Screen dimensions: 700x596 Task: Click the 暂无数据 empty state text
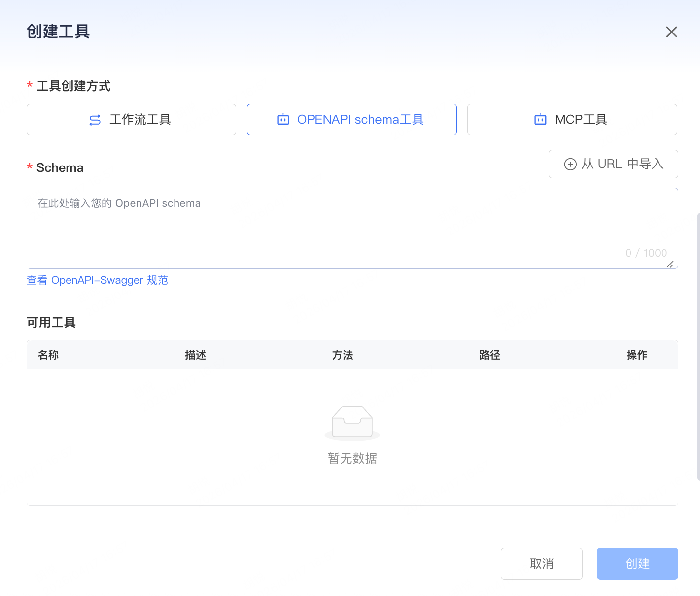click(352, 458)
